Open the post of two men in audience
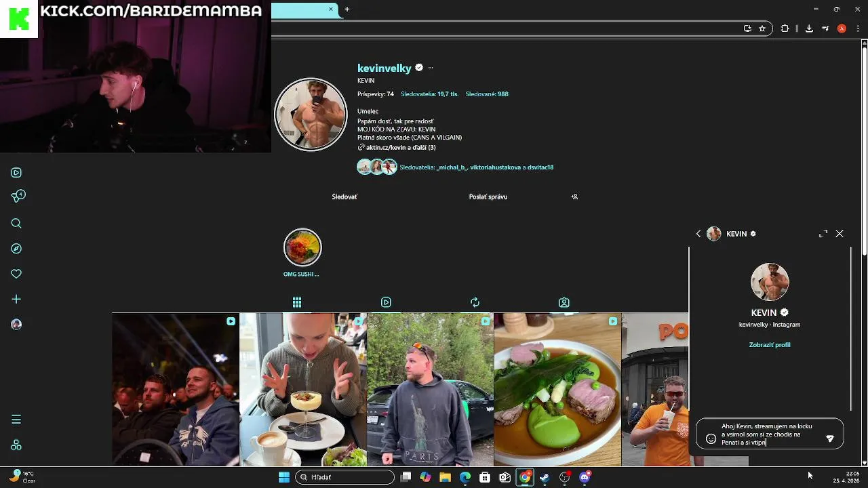Image resolution: width=868 pixels, height=488 pixels. [x=175, y=390]
